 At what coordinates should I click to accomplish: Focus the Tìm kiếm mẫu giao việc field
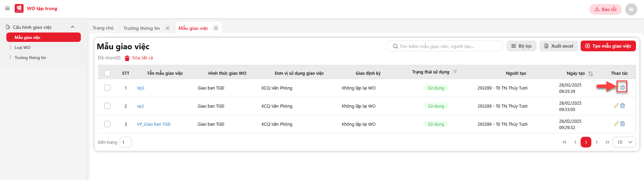444,46
